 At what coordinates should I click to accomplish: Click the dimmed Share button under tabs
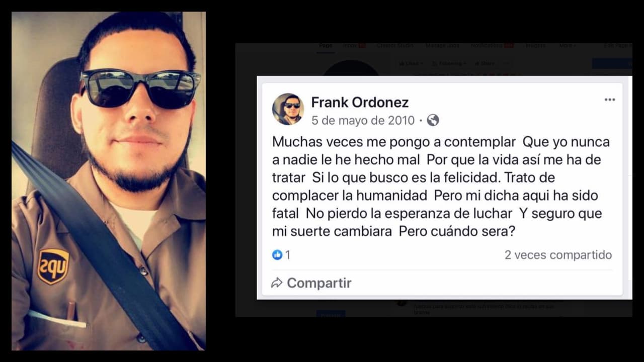[485, 64]
